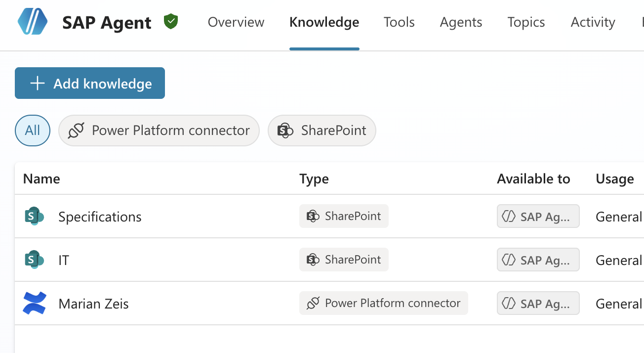Screen dimensions: 644x353
Task: Click General usage in Marian Zeis row
Action: point(619,304)
